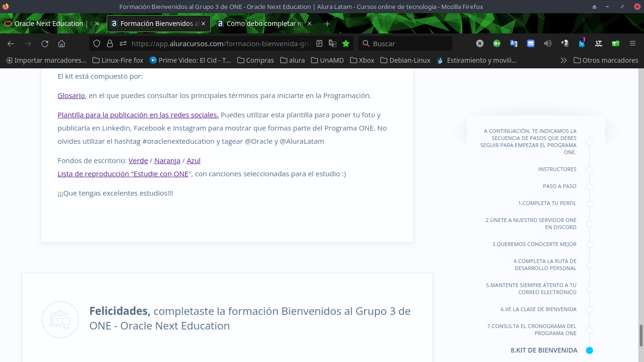Show more bookmarks chevron
The height and width of the screenshot is (362, 644).
[563, 60]
